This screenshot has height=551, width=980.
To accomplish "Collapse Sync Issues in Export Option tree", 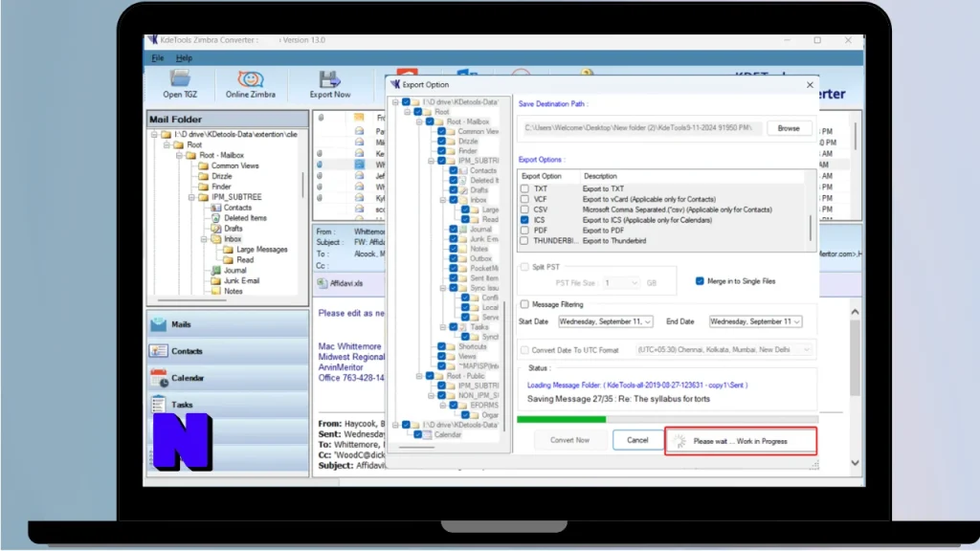I will 442,288.
